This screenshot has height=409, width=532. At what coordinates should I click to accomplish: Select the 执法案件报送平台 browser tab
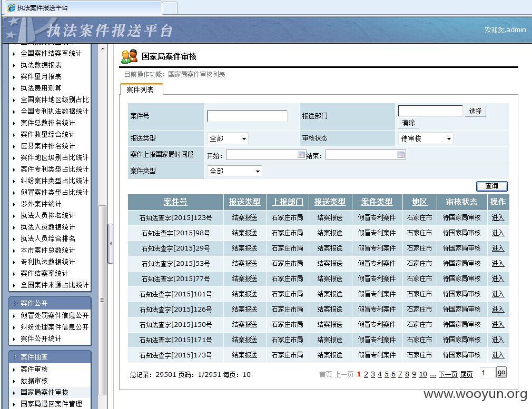[x=83, y=7]
